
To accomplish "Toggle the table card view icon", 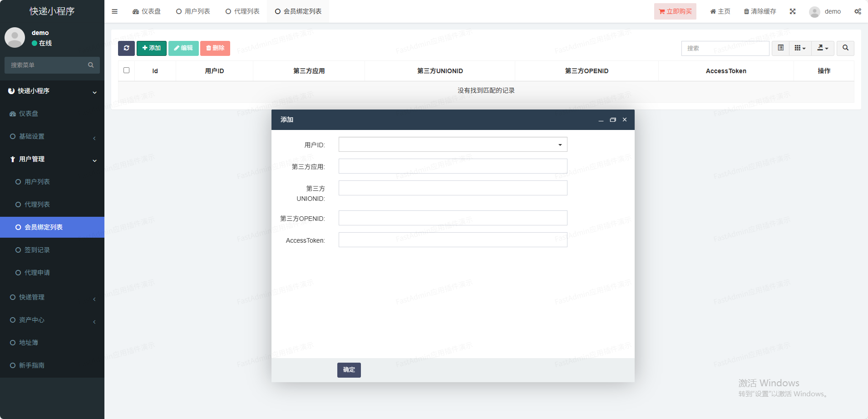I will [x=780, y=48].
